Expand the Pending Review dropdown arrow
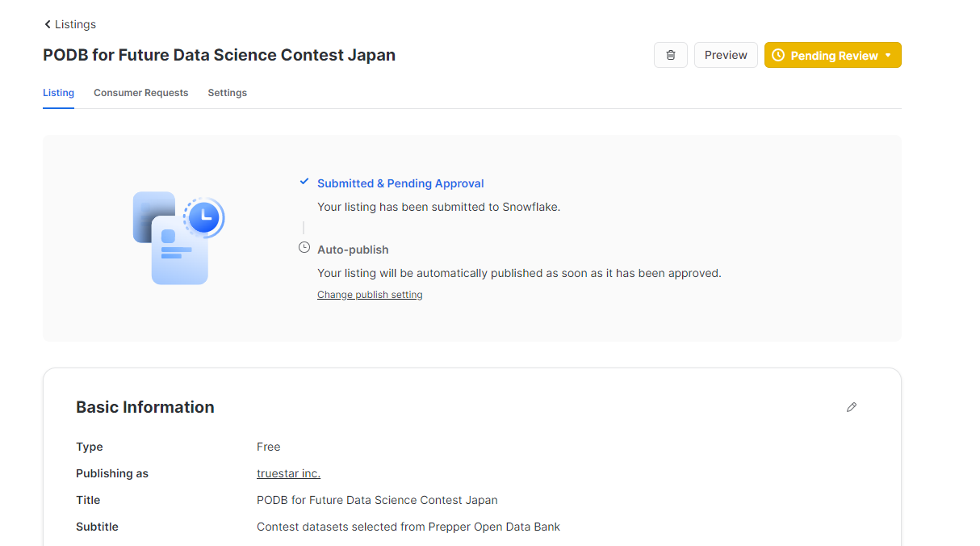Viewport: 980px width, 546px height. (888, 56)
